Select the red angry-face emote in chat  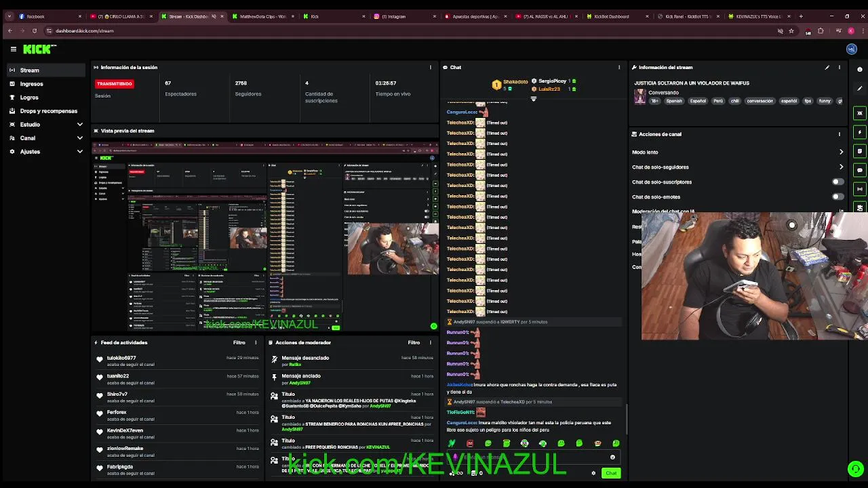[x=470, y=443]
